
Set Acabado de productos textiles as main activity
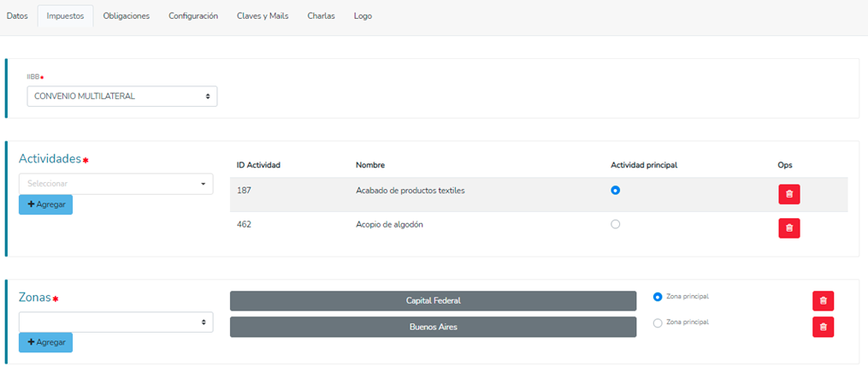pyautogui.click(x=615, y=190)
